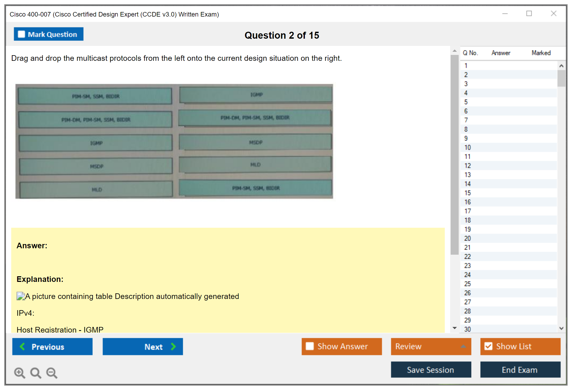Select question 27 in the list
Viewport: 574px width, 392px height.
click(467, 302)
